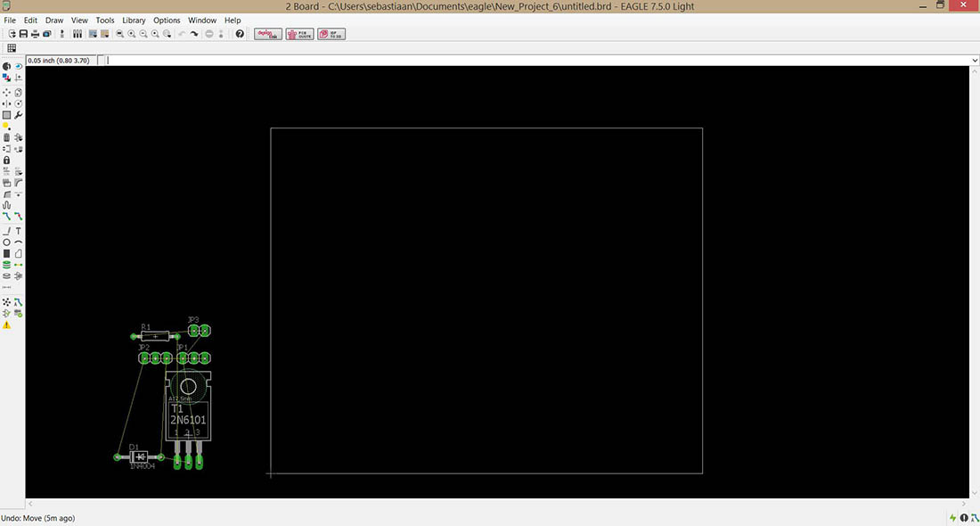Click the Grid settings icon
Viewport: 980px width, 526px height.
pos(12,48)
